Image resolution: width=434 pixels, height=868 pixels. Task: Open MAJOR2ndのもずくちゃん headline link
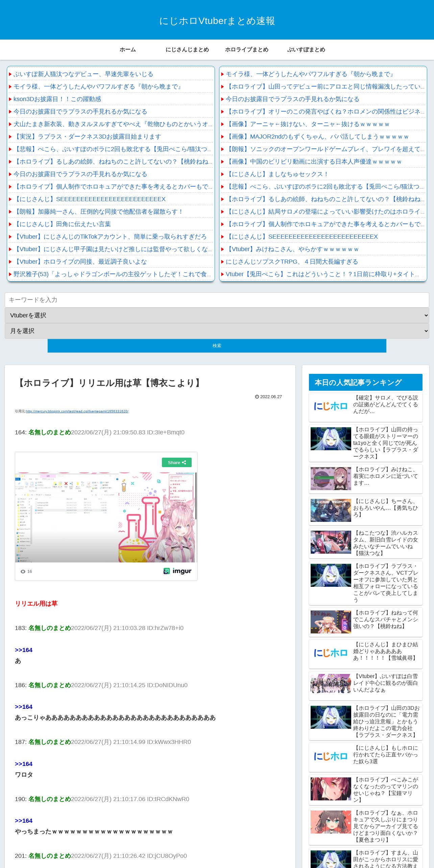pos(317,137)
